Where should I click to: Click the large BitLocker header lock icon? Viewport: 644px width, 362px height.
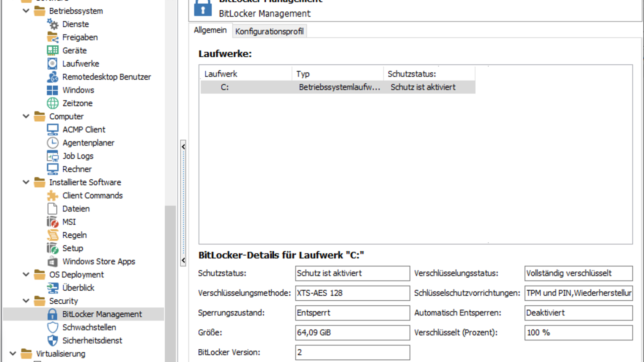point(203,7)
